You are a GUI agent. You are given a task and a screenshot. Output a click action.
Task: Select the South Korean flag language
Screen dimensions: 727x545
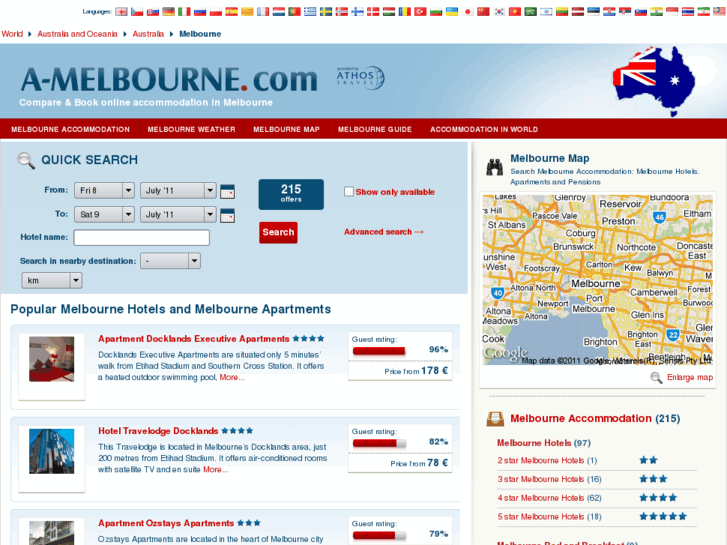click(499, 12)
